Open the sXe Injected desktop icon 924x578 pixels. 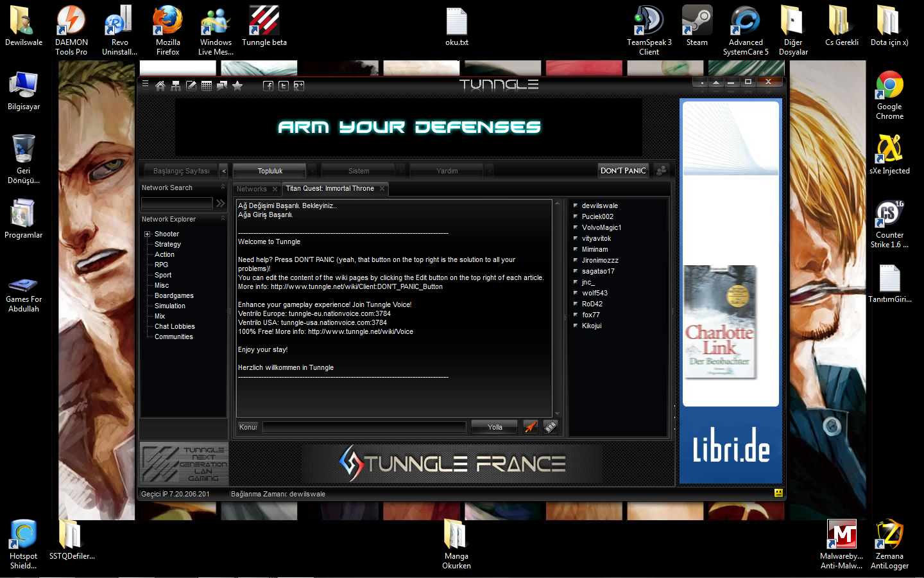point(889,154)
